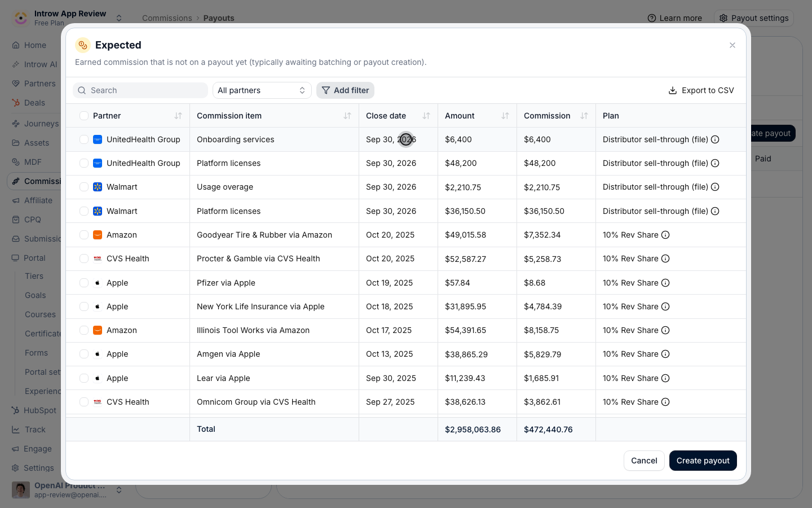Screen dimensions: 812x508
Task: Show plan info for Goodyear Tire & Rubber row
Action: pyautogui.click(x=665, y=235)
